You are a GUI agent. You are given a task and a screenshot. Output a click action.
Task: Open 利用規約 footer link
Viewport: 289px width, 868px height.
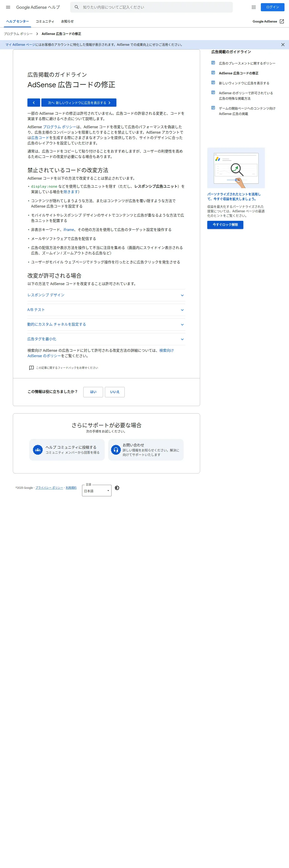(x=71, y=488)
